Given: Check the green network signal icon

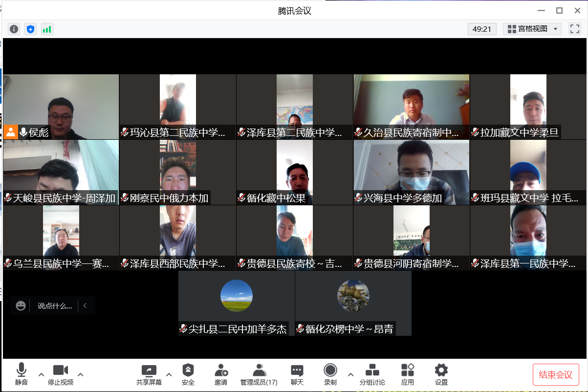Looking at the screenshot, I should click(x=47, y=29).
